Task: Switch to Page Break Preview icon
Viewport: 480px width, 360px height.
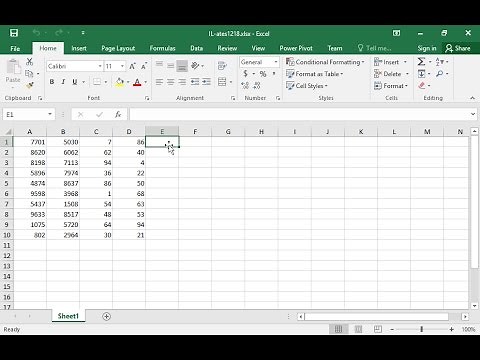Action: point(378,329)
